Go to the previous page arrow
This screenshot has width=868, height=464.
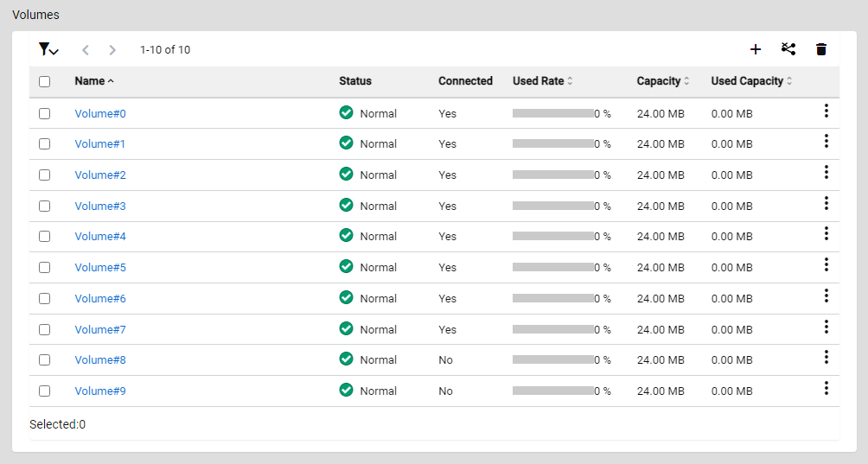click(x=85, y=50)
